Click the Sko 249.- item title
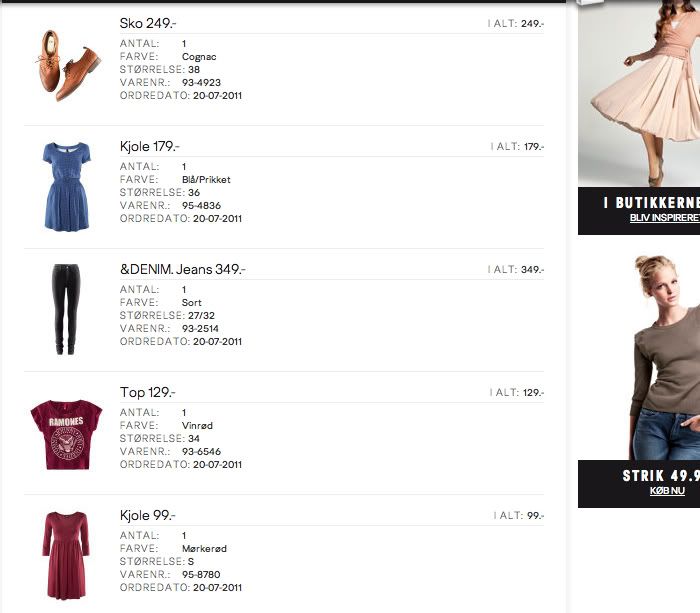Image resolution: width=700 pixels, height=613 pixels. click(148, 23)
